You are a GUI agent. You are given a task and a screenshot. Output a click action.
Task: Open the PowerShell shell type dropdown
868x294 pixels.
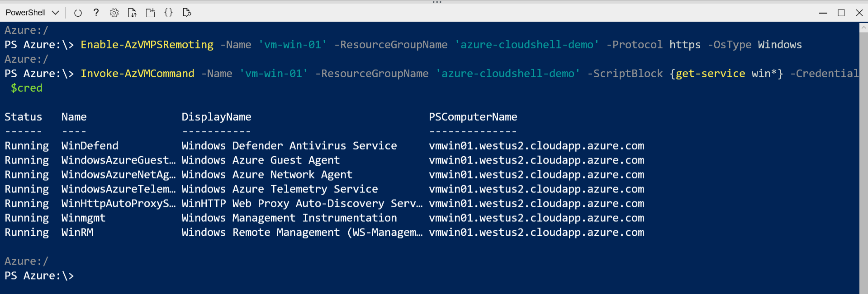pyautogui.click(x=33, y=13)
